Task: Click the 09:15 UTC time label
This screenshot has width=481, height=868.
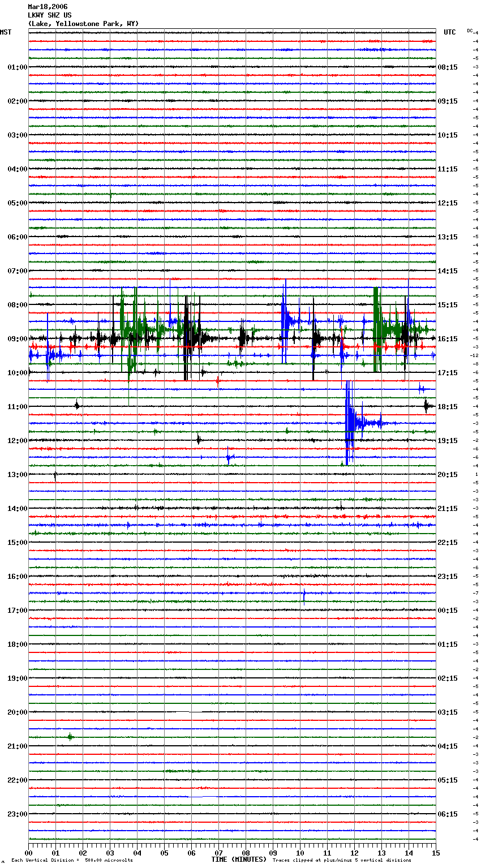Action: pos(448,101)
